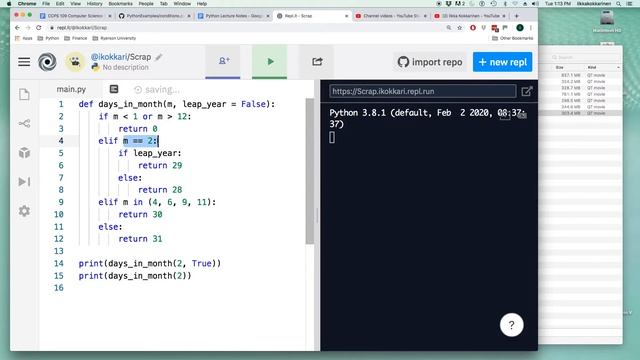Open the Version control sidebar icon

(24, 123)
